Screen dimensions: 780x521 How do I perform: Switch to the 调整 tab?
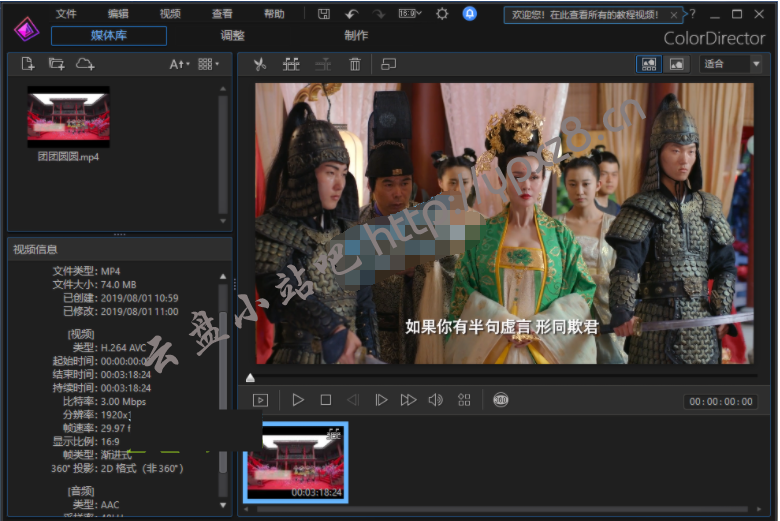coord(232,35)
